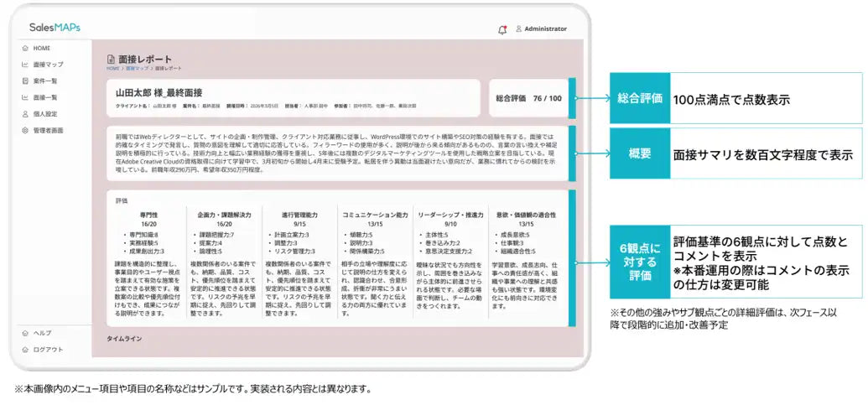This screenshot has width=868, height=405.
Task: Click the 総合評価 76 / 100 score
Action: coord(528,98)
